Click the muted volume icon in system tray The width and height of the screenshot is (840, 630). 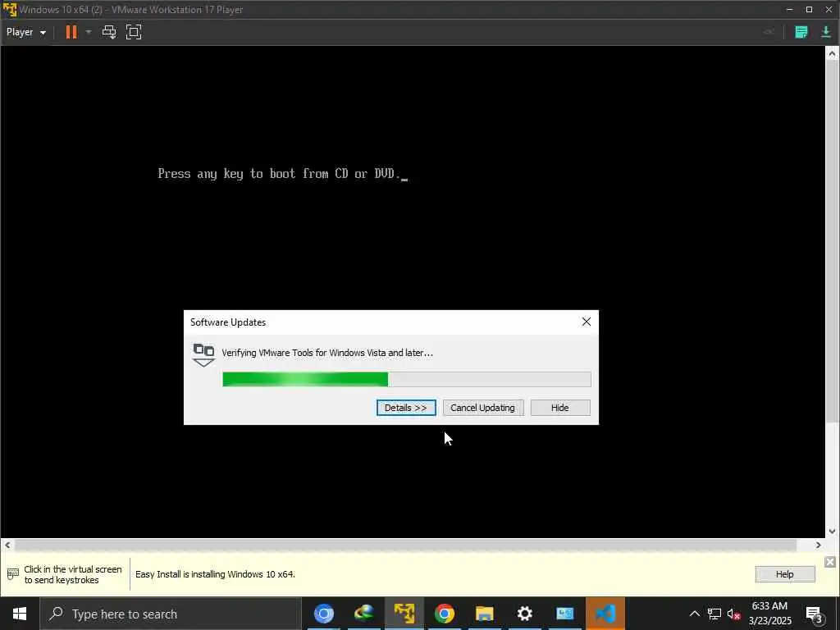click(x=733, y=614)
